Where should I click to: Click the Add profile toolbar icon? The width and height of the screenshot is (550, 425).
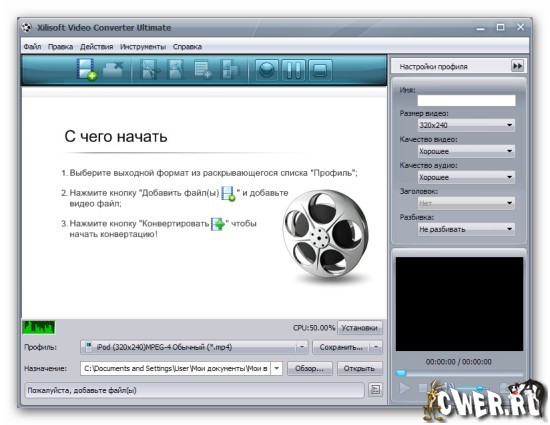202,69
